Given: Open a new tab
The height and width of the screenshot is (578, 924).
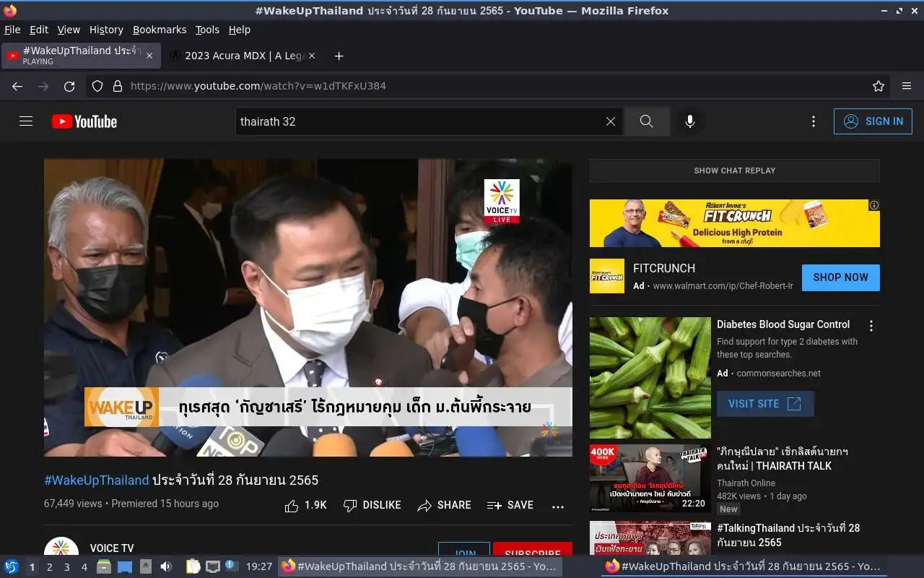Looking at the screenshot, I should pyautogui.click(x=339, y=56).
